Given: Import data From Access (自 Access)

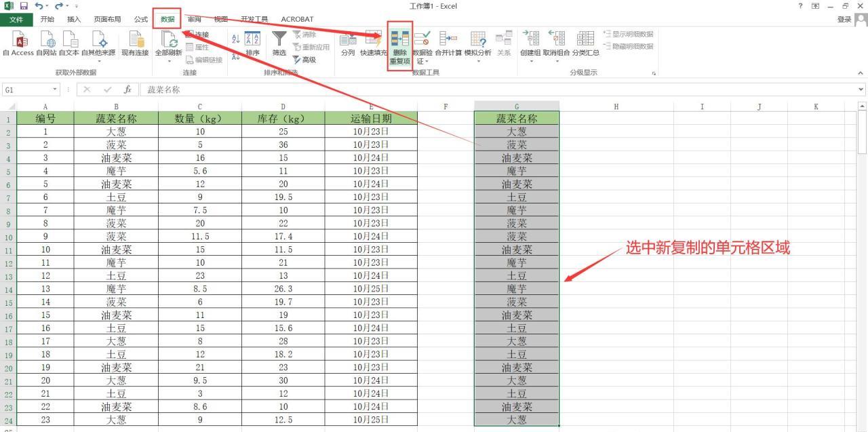Looking at the screenshot, I should click(x=18, y=45).
